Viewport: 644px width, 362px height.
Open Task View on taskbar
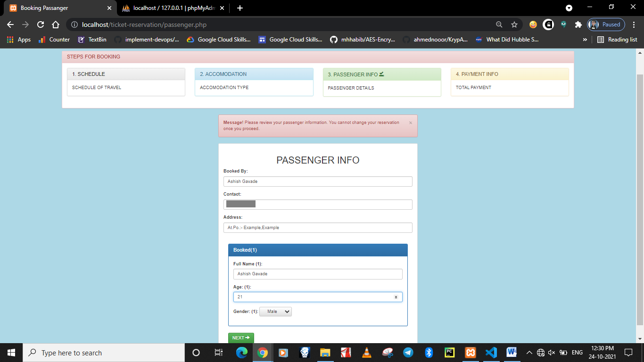pos(219,353)
